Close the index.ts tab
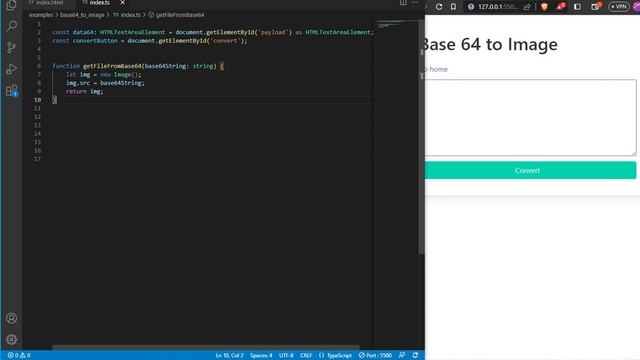Screen dimensions: 640x360 (122, 3)
